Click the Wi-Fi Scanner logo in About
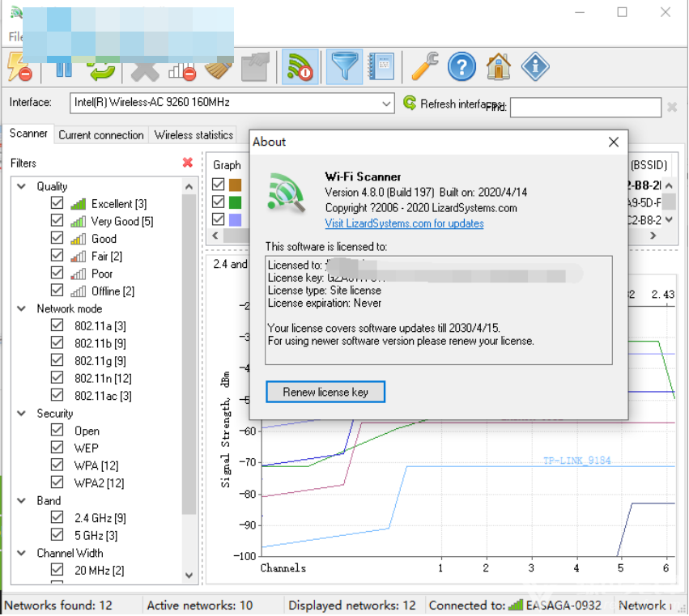 (286, 193)
